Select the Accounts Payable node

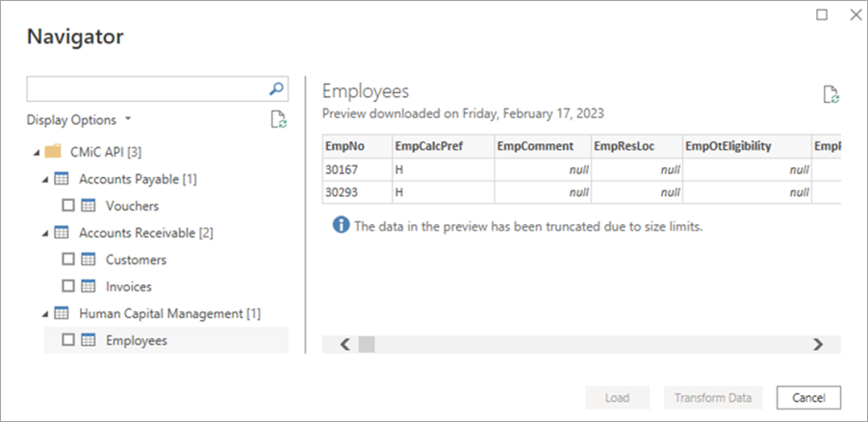pyautogui.click(x=138, y=179)
